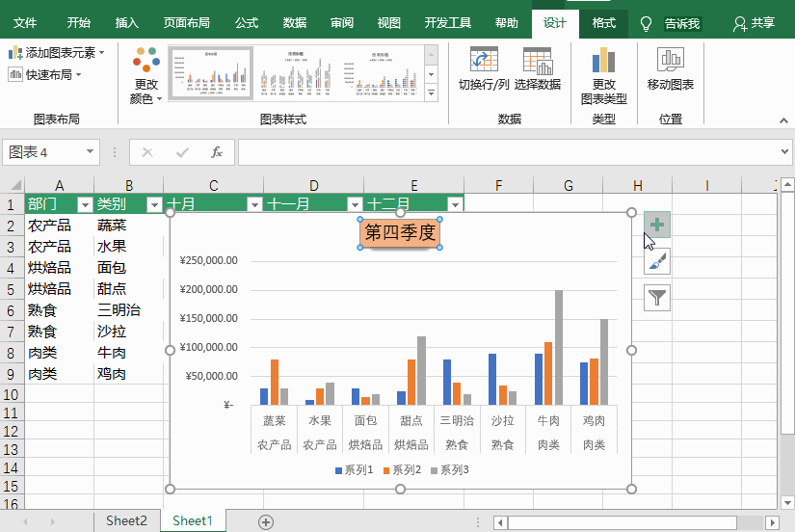Switch to the 公式 tab
The image size is (795, 532).
[247, 23]
